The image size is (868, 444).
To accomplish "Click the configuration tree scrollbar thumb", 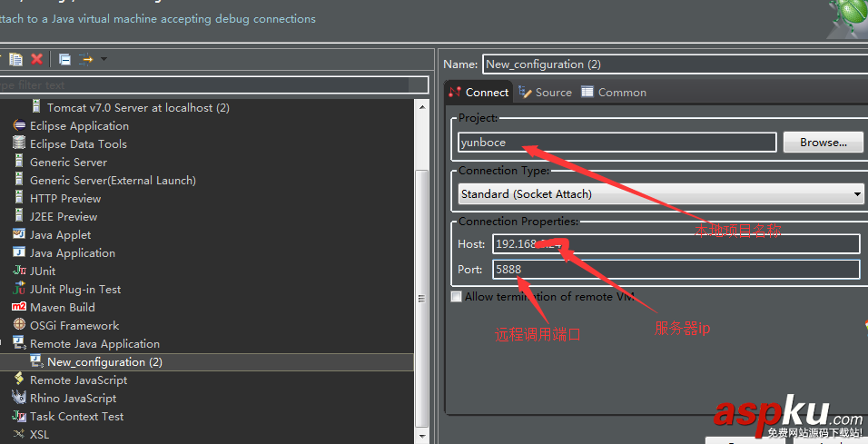I will click(x=422, y=297).
